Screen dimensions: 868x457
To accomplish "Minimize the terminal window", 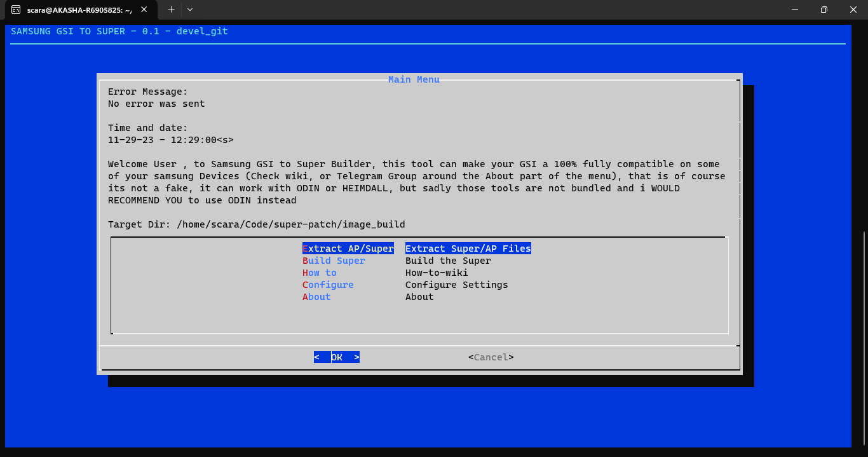I will point(794,10).
